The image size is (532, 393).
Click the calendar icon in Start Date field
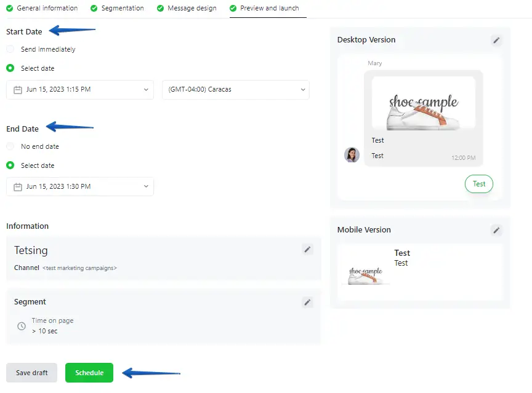pos(18,90)
